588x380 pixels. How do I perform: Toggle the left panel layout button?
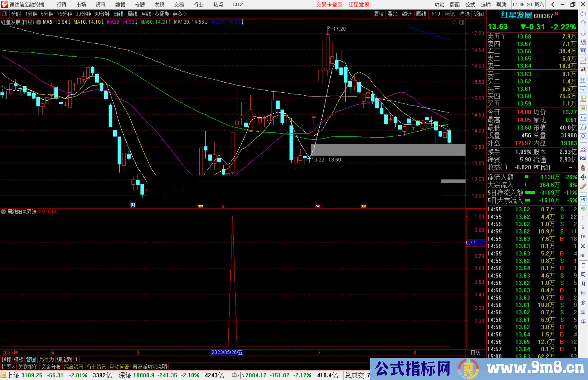pyautogui.click(x=5, y=14)
